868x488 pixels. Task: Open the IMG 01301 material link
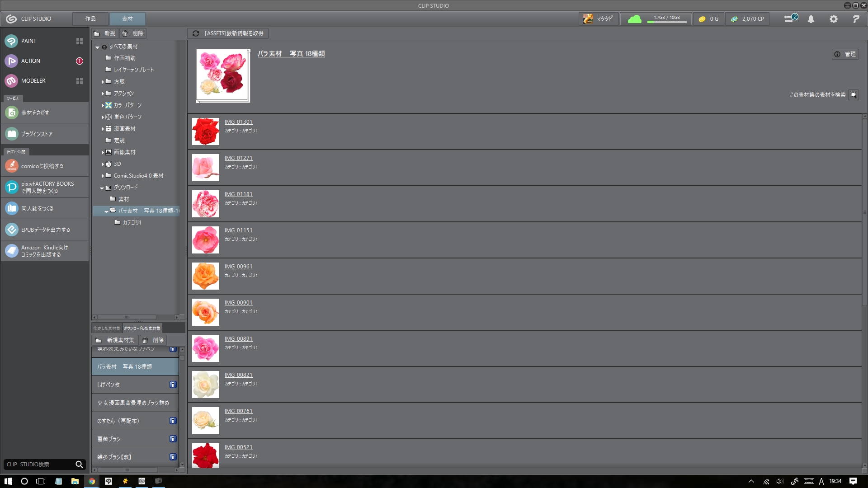[238, 122]
